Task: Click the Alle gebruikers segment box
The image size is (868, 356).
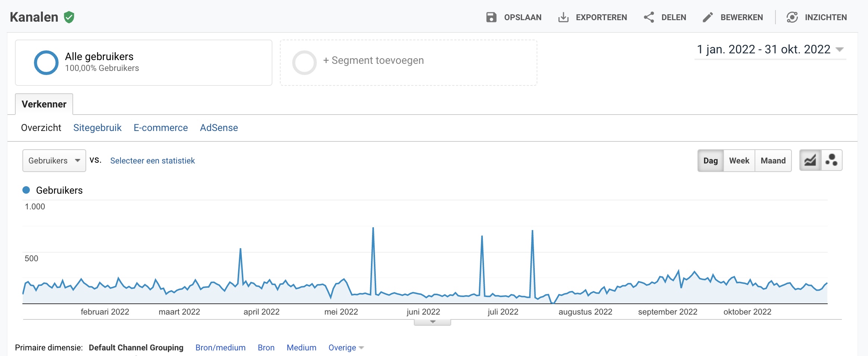Action: (x=144, y=63)
